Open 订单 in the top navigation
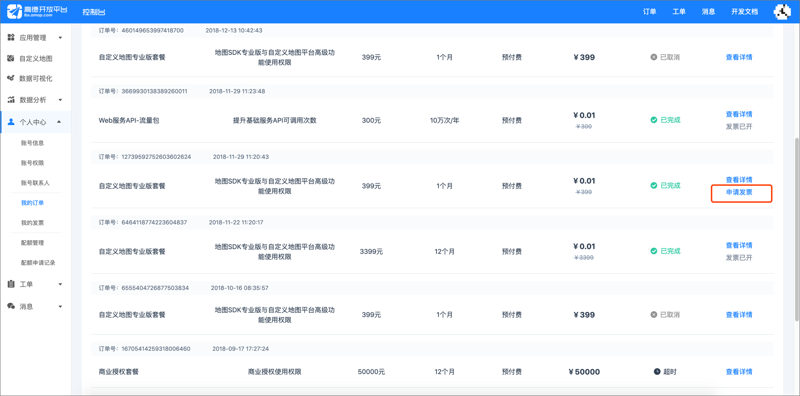800x396 pixels. point(649,12)
